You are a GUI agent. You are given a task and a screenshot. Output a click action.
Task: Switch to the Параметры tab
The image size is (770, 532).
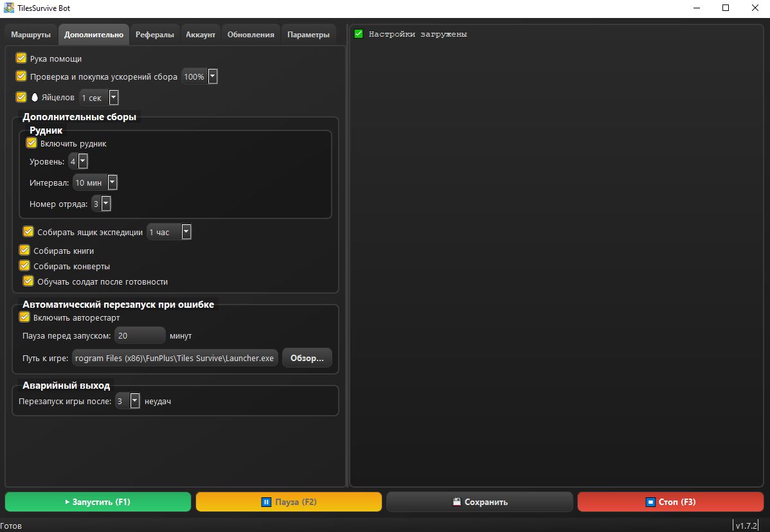[309, 35]
